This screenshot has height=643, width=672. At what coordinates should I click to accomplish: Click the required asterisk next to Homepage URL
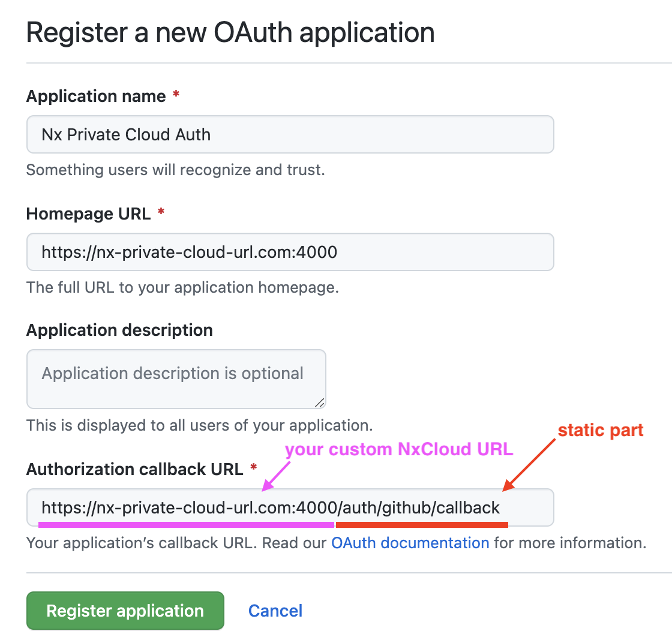coord(161,214)
